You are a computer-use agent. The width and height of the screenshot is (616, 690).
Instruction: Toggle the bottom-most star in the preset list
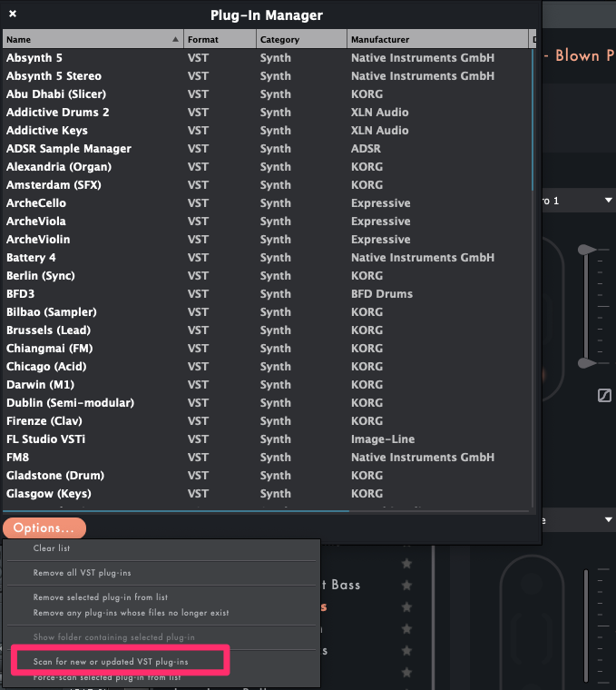[x=406, y=673]
